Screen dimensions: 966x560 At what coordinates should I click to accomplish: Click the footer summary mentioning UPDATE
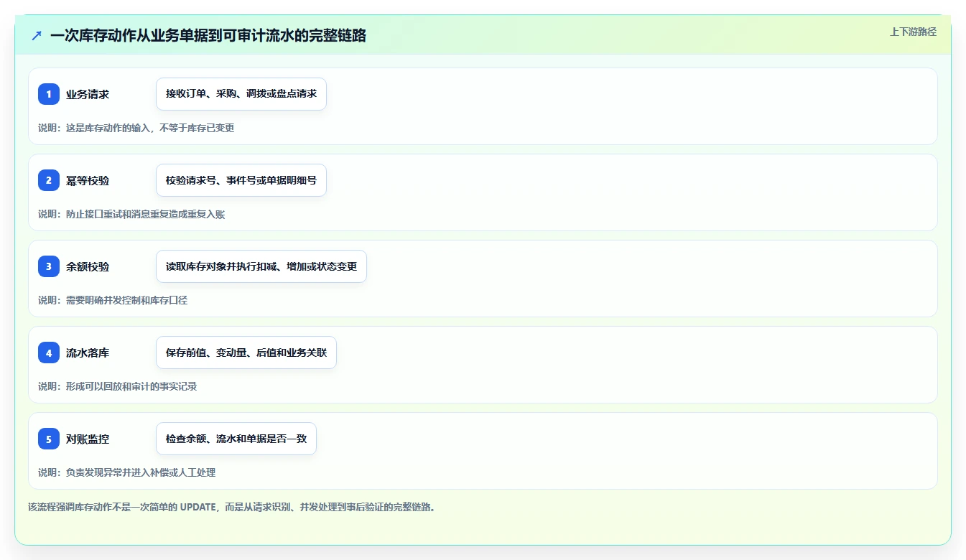pyautogui.click(x=232, y=507)
